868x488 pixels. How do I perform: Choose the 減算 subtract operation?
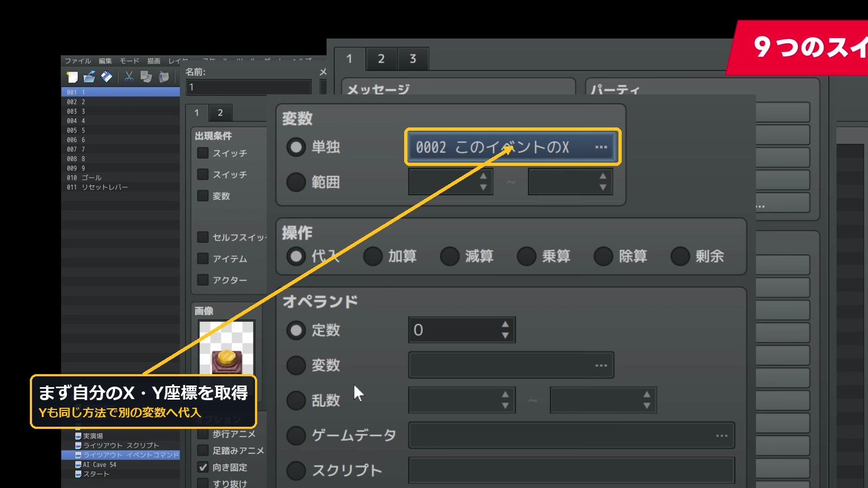point(450,256)
